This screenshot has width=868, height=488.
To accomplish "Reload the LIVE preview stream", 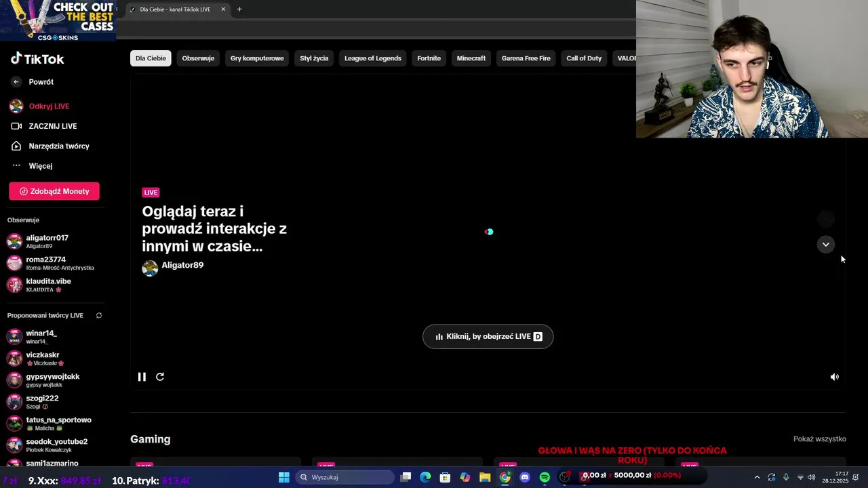I will tap(160, 377).
